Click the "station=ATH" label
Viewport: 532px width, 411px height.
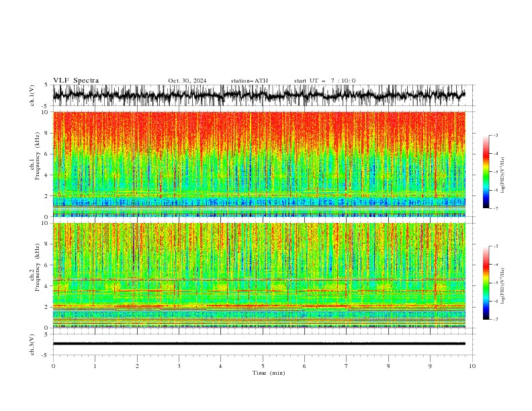tap(249, 81)
